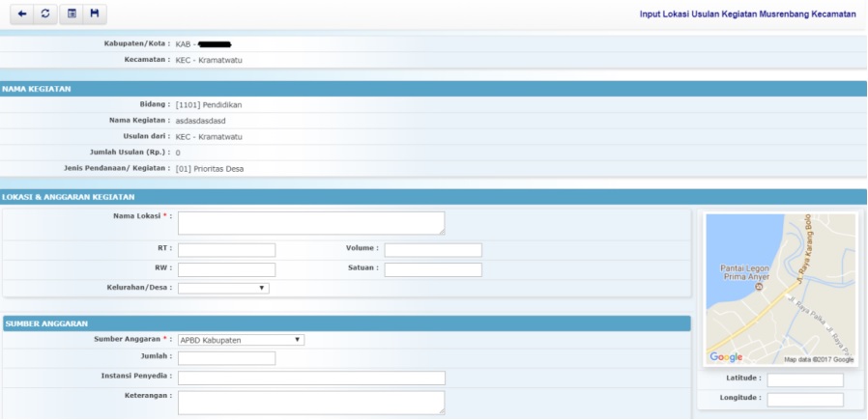Click the form list icon in toolbar

[71, 14]
